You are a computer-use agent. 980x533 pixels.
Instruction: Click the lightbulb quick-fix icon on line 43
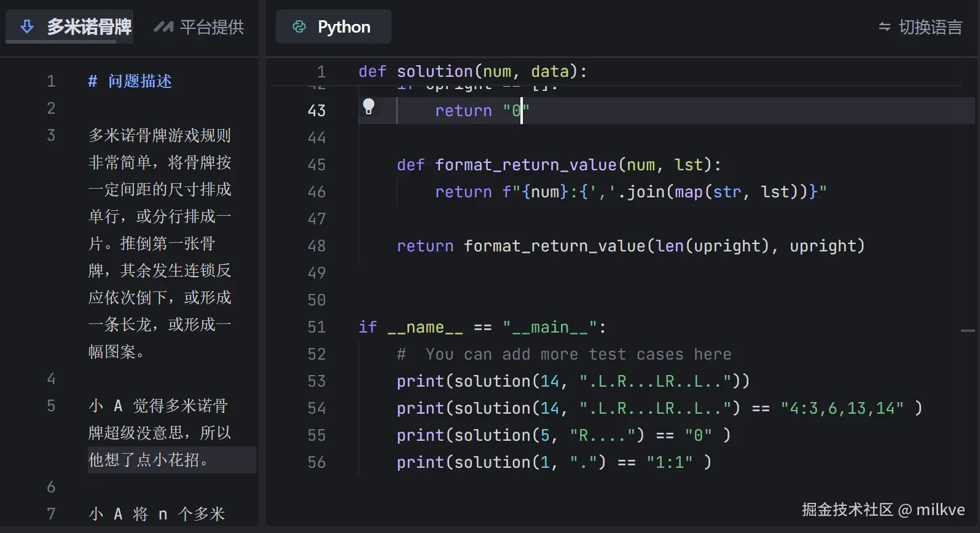(x=369, y=106)
